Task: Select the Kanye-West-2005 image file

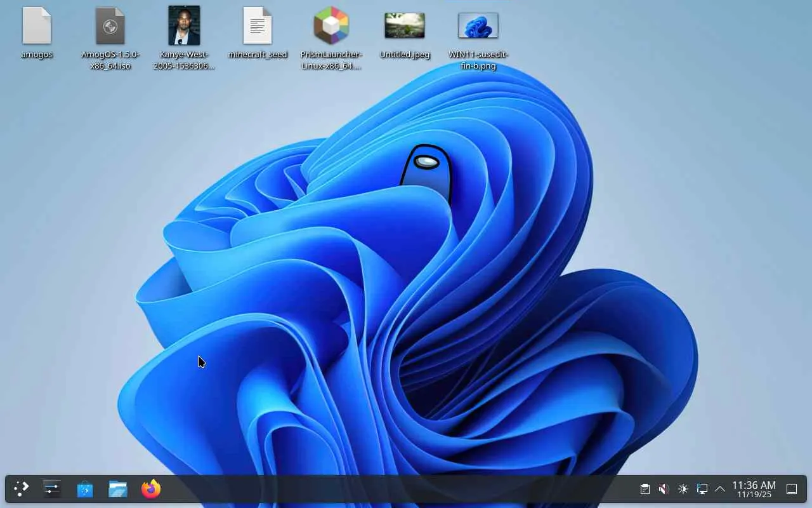Action: (184, 25)
